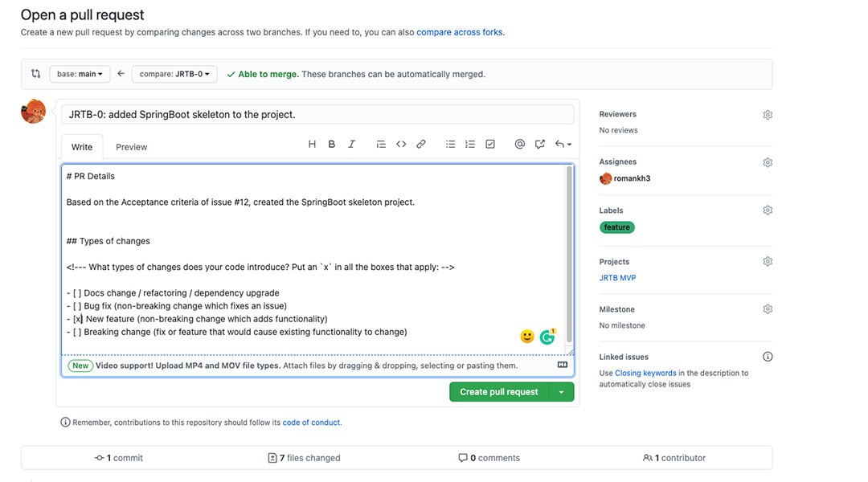The width and height of the screenshot is (868, 482).
Task: Open the compare: JRTB-0 branch dropdown
Action: (x=174, y=74)
